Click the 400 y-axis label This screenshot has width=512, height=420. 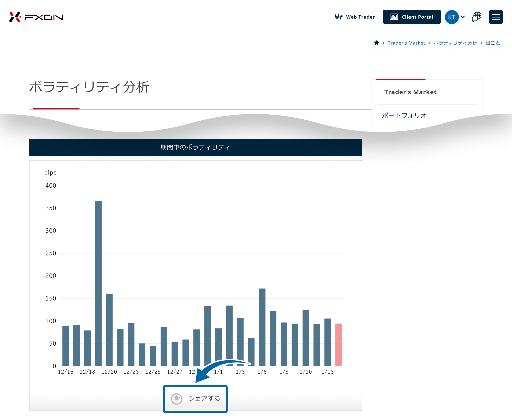pos(51,186)
